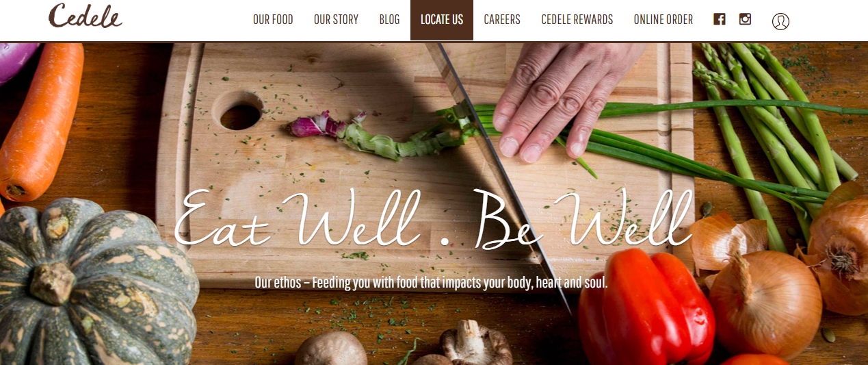
Task: Navigate to Cedele Rewards
Action: tap(577, 20)
